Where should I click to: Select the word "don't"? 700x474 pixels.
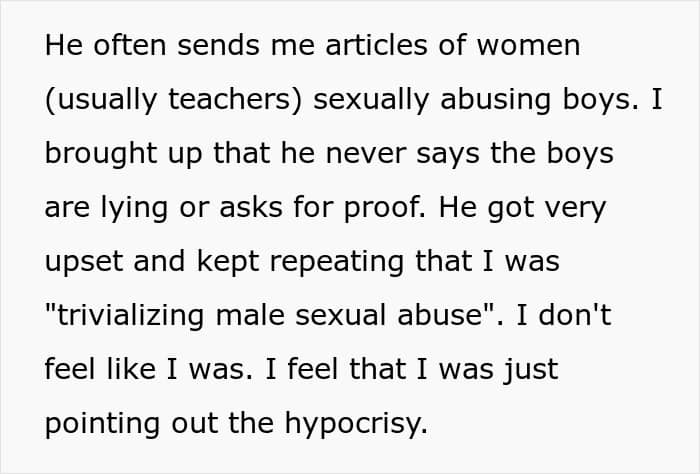[575, 315]
